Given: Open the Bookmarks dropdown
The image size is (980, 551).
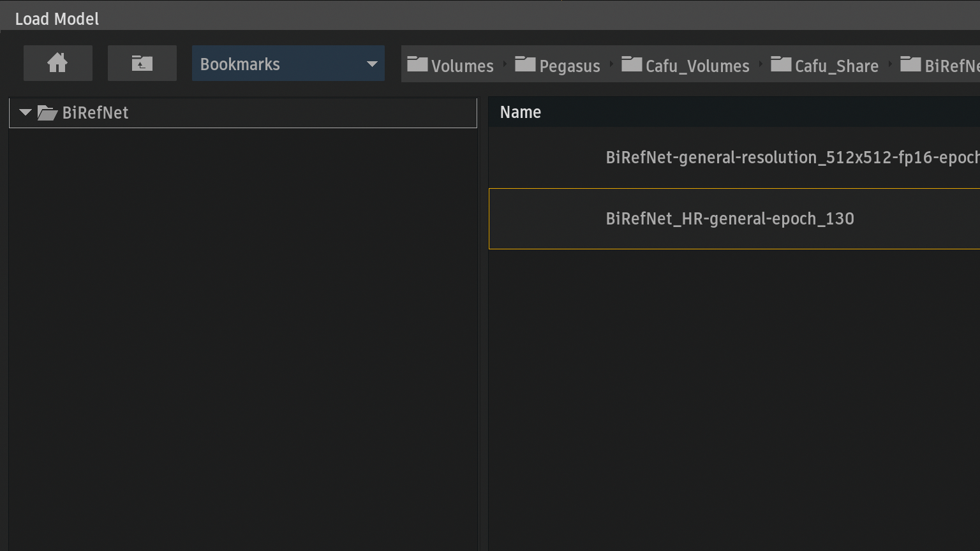Looking at the screenshot, I should [288, 64].
